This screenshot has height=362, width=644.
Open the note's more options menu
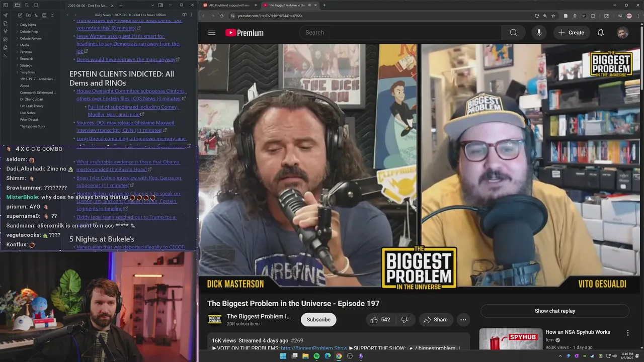192,15
